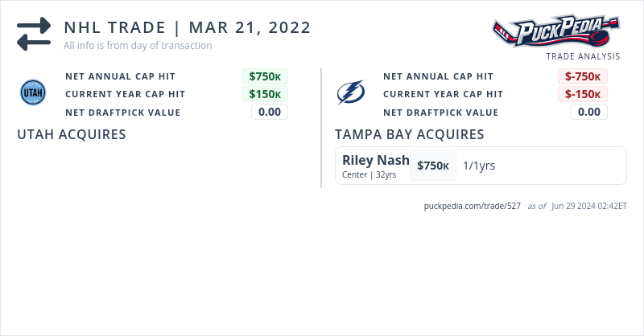The height and width of the screenshot is (336, 644).
Task: Click the trade swap arrows icon
Action: (34, 34)
